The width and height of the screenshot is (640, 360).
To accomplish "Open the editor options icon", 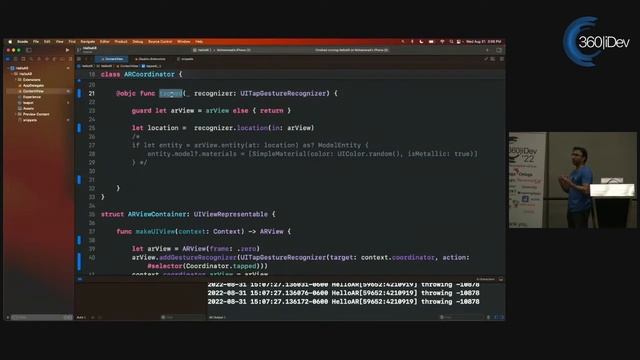I will (493, 59).
